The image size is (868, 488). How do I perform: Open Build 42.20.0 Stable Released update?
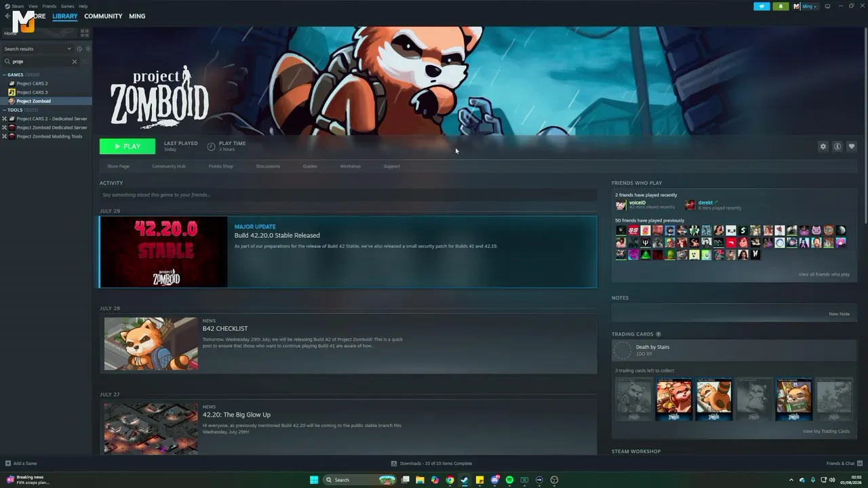pyautogui.click(x=348, y=252)
